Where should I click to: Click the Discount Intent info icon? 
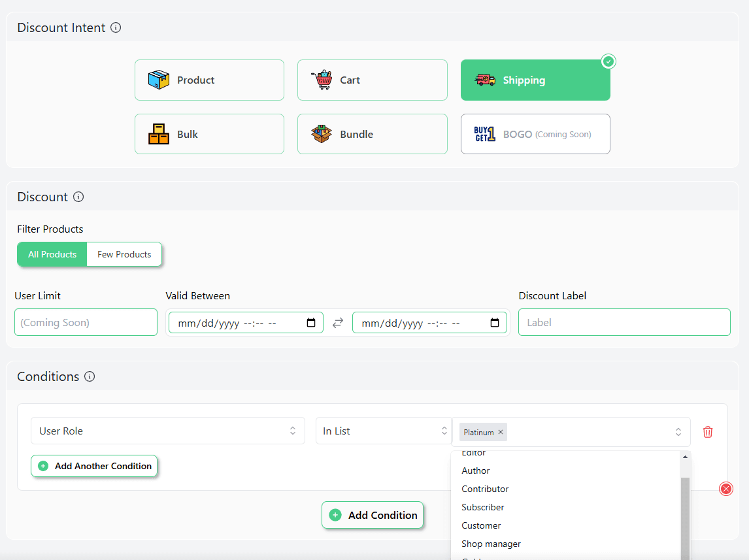[116, 27]
